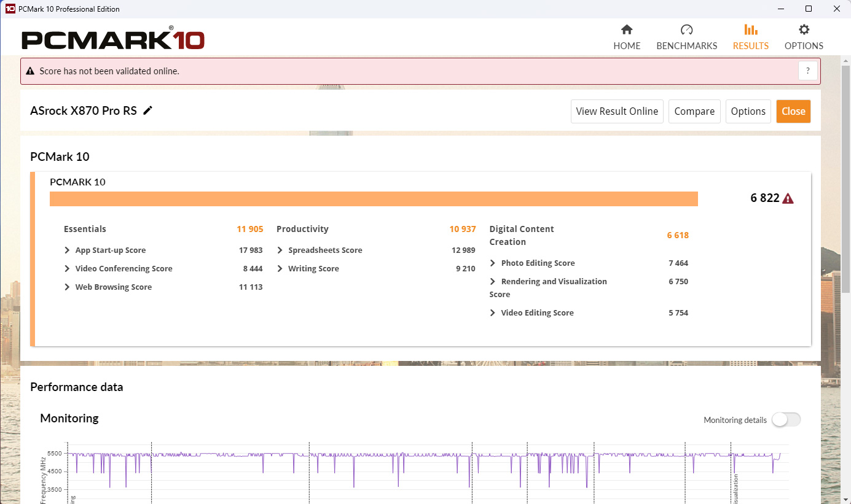Viewport: 851px width, 504px height.
Task: Click the value 12 989
Action: (x=463, y=250)
